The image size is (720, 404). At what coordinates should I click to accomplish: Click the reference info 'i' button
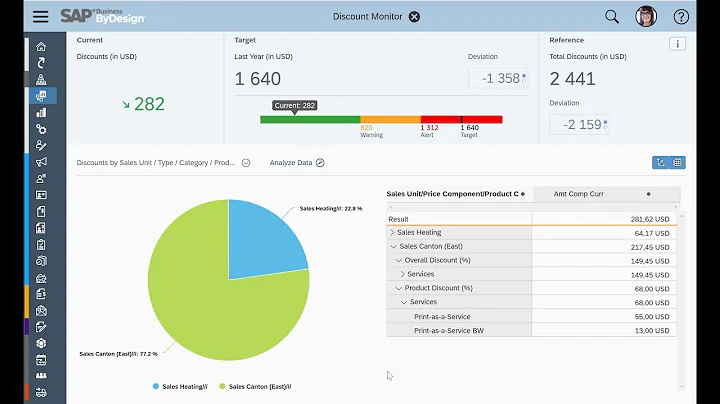677,44
